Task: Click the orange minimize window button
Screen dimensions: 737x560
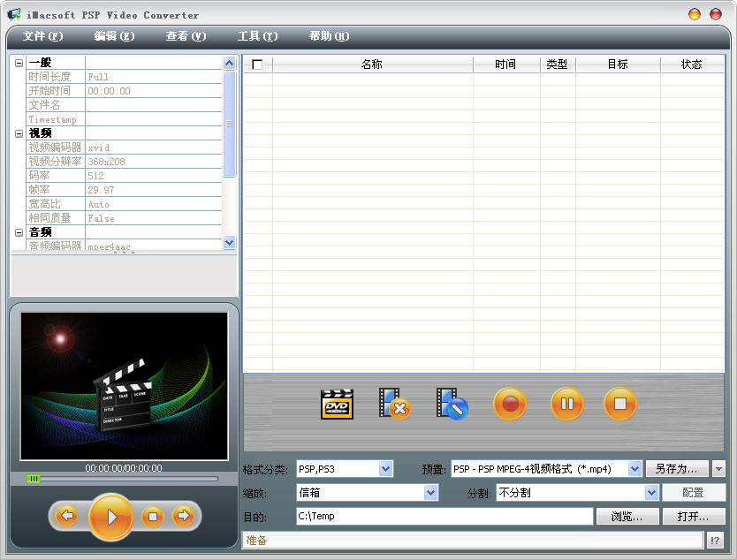Action: [695, 14]
